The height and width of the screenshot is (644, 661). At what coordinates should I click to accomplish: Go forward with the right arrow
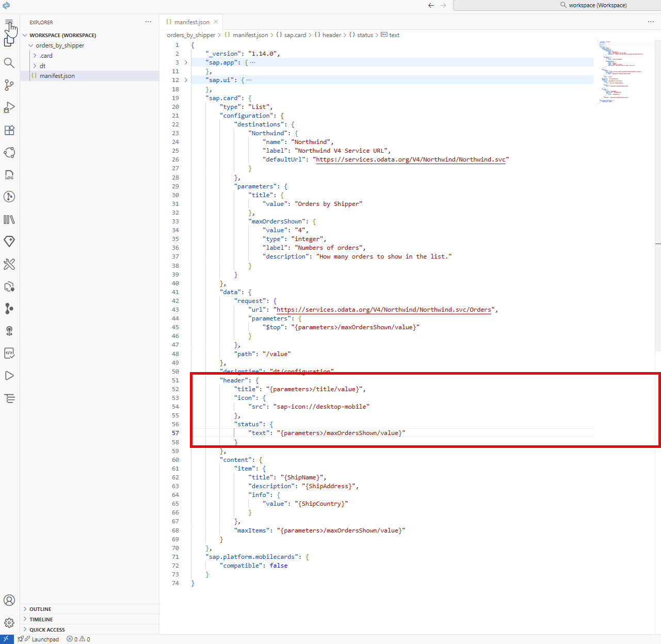click(x=443, y=5)
